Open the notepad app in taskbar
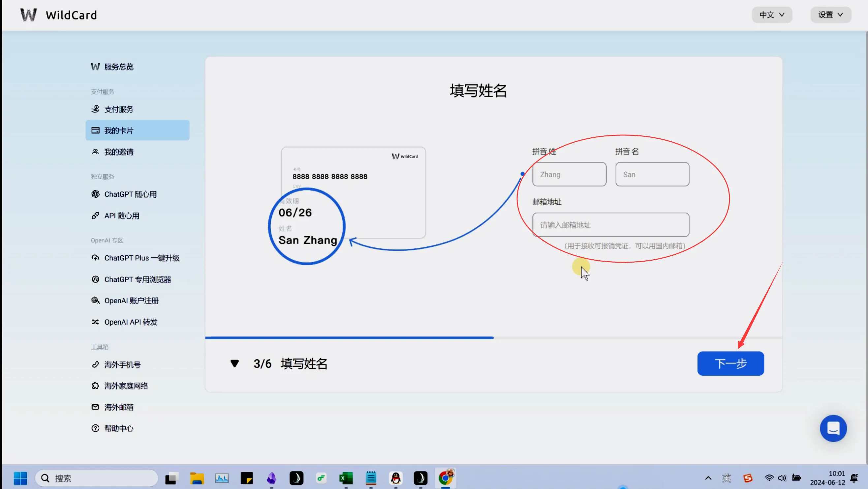This screenshot has height=489, width=868. [371, 478]
